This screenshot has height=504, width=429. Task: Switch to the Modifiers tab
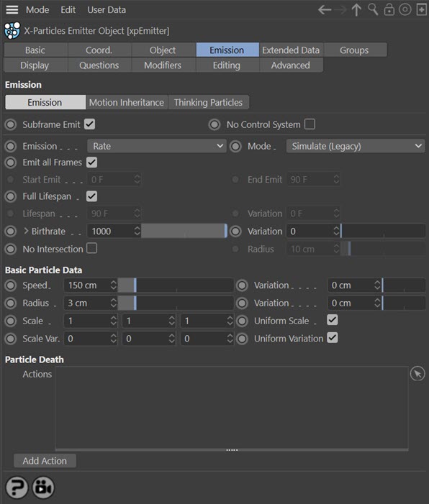[x=163, y=65]
